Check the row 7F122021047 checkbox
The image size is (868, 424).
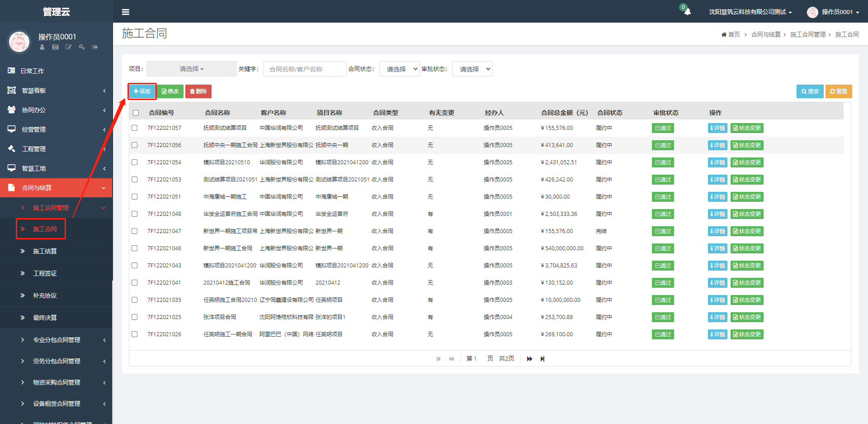(135, 231)
